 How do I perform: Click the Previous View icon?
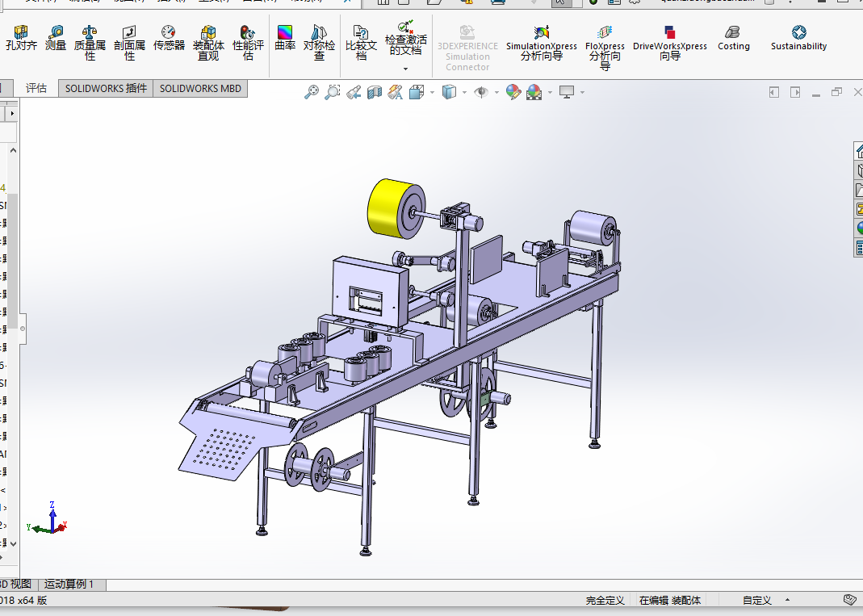(x=354, y=92)
